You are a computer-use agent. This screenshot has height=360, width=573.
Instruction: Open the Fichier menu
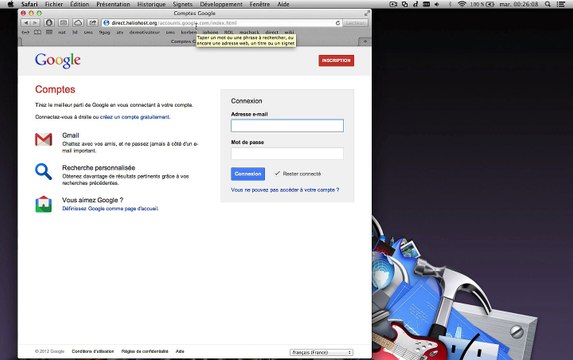point(54,4)
